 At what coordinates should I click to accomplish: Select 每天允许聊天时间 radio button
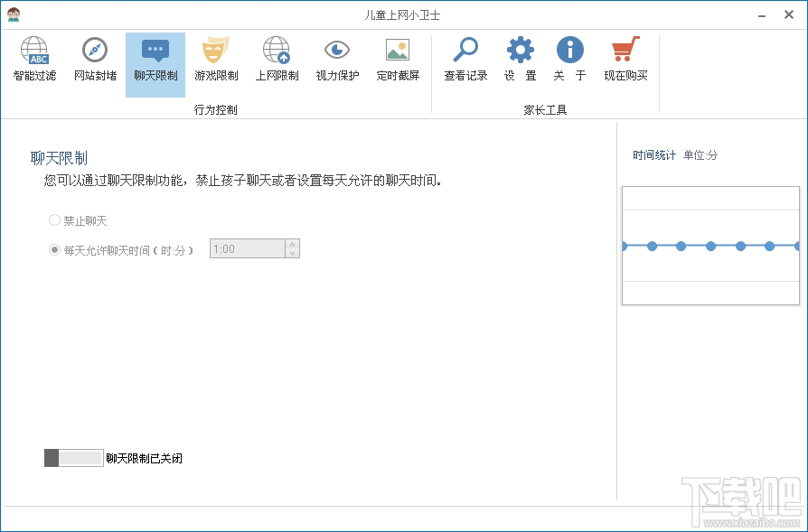click(x=54, y=250)
